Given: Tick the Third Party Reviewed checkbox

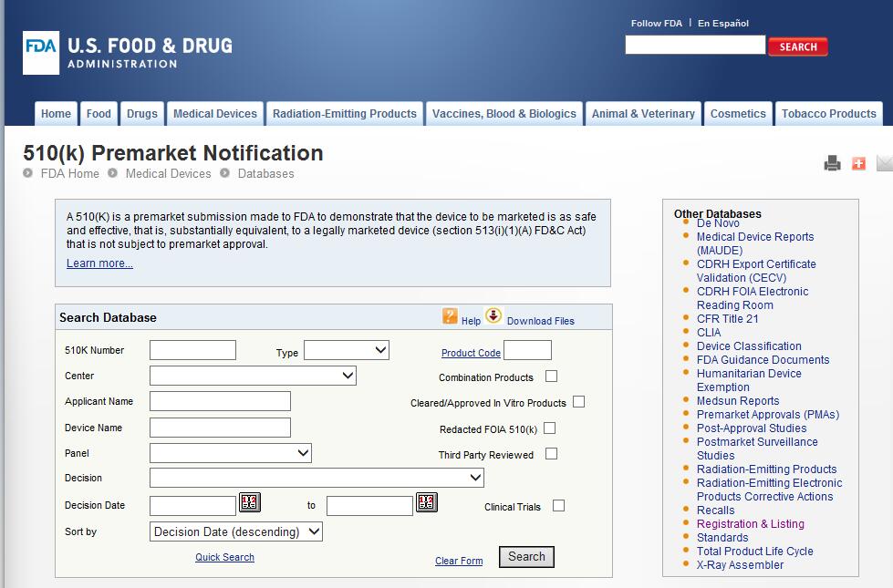Looking at the screenshot, I should coord(551,454).
